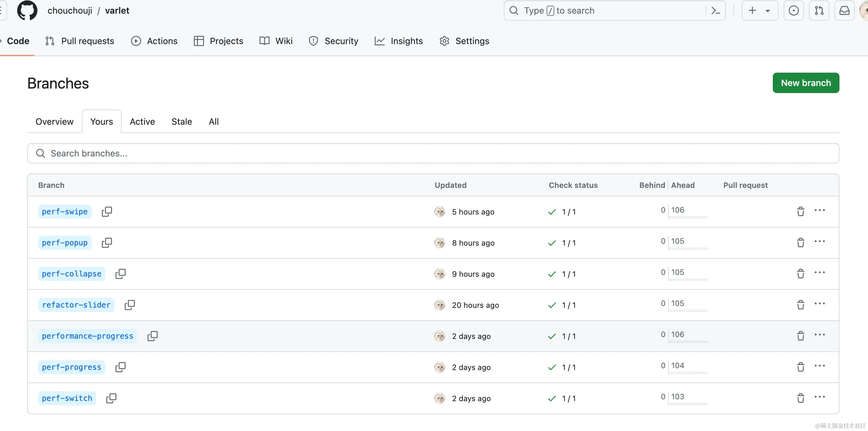Click the New branch button
Screen dimensions: 868x431
(x=806, y=83)
